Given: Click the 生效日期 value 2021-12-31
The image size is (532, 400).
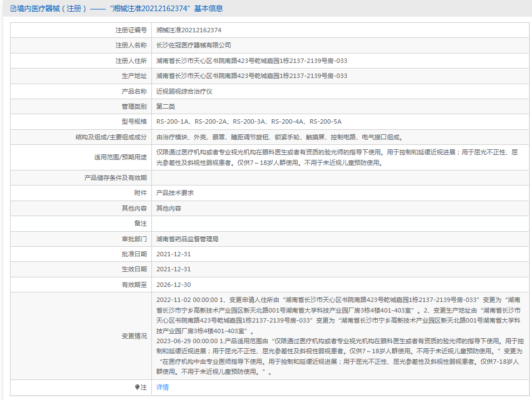Looking at the screenshot, I should (174, 269).
